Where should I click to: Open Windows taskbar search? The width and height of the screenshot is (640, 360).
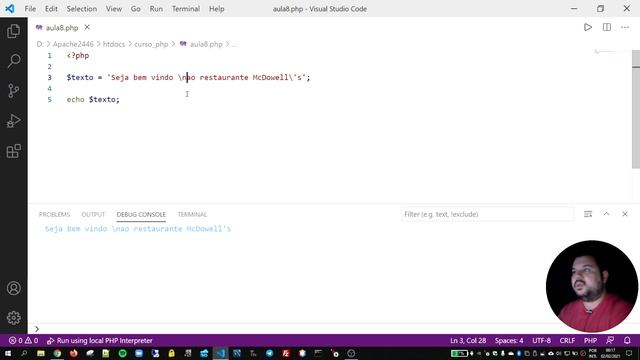24,353
